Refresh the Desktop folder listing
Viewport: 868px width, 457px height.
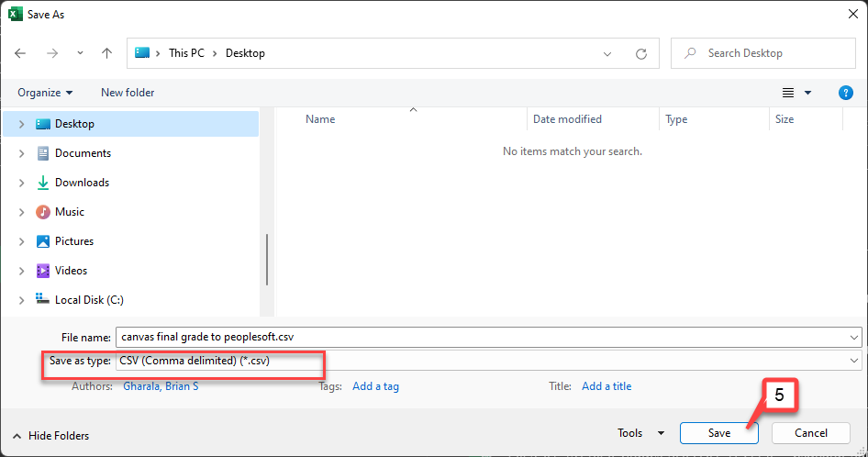[x=641, y=54]
